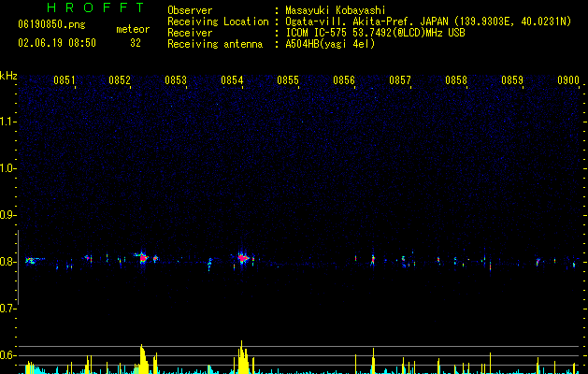Click the meteor count 32
The image size is (588, 374).
tap(136, 43)
